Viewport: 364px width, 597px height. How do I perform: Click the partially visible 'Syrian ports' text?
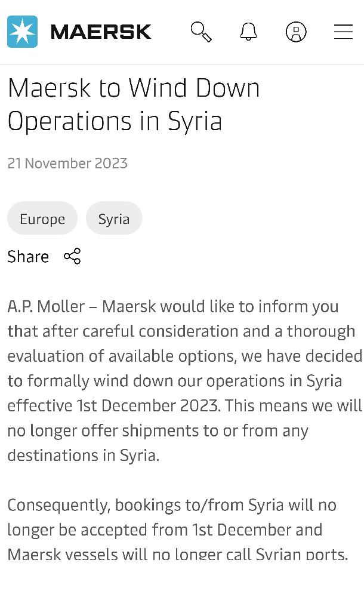pyautogui.click(x=301, y=555)
